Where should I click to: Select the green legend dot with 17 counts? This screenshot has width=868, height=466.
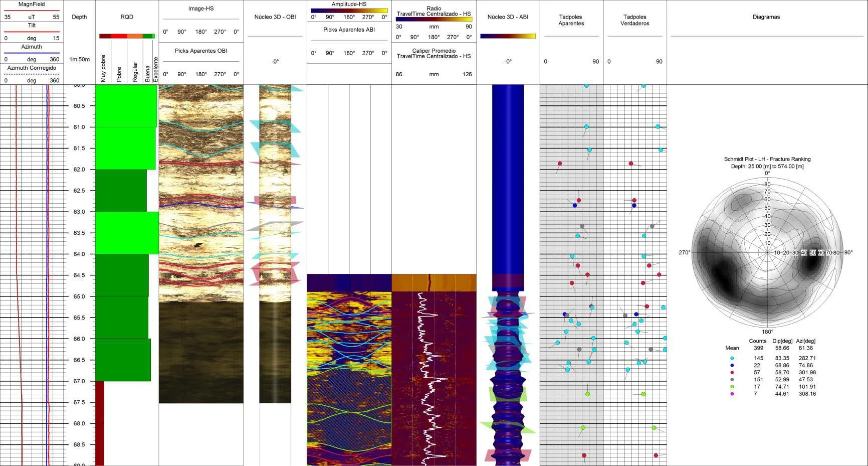pyautogui.click(x=732, y=387)
